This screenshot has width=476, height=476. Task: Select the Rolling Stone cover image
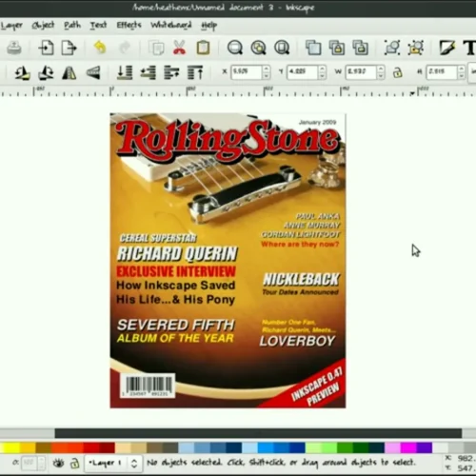click(228, 261)
